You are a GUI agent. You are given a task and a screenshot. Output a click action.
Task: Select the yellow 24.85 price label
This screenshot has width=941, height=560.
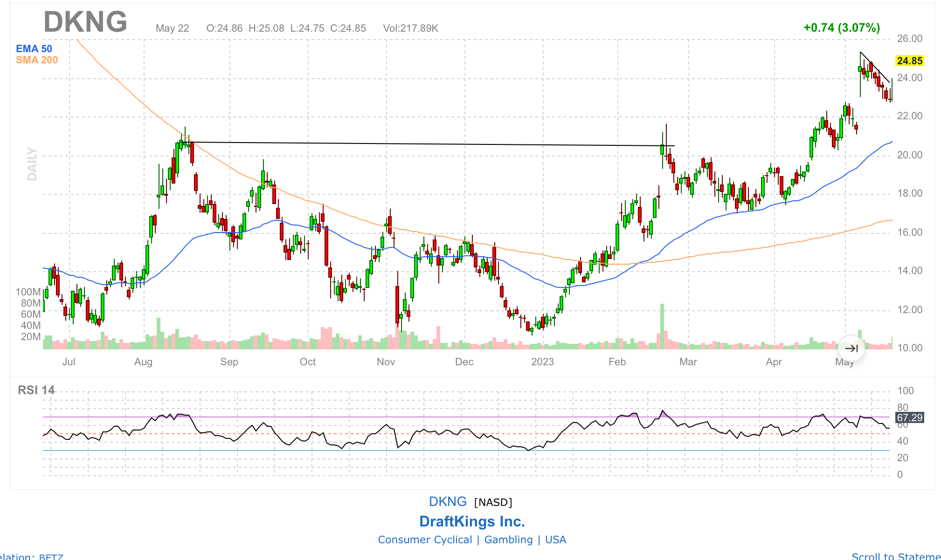click(909, 61)
